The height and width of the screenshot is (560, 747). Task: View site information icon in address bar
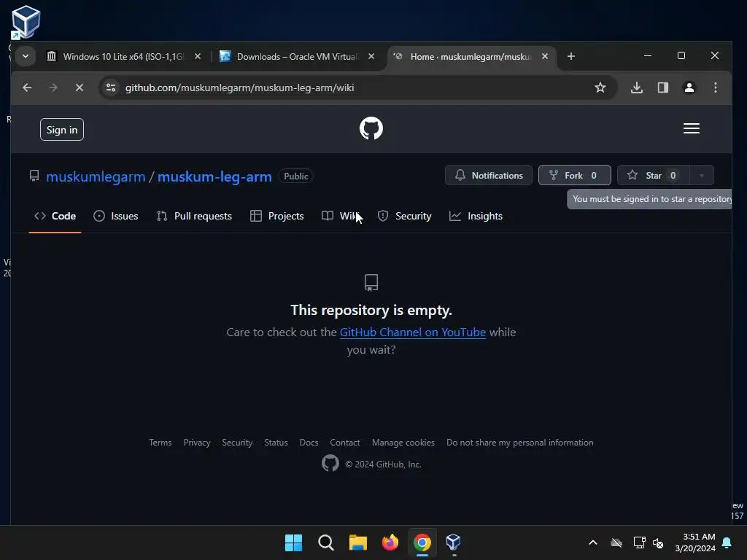coord(111,87)
